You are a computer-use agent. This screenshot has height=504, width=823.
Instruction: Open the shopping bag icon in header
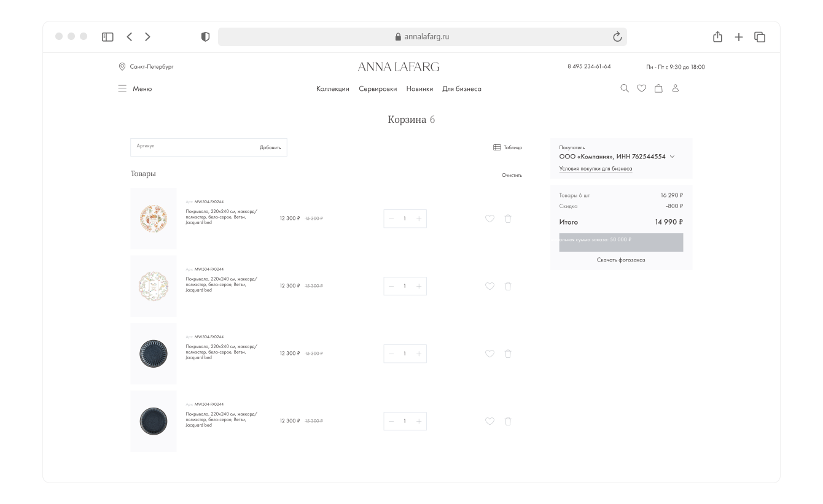click(658, 88)
